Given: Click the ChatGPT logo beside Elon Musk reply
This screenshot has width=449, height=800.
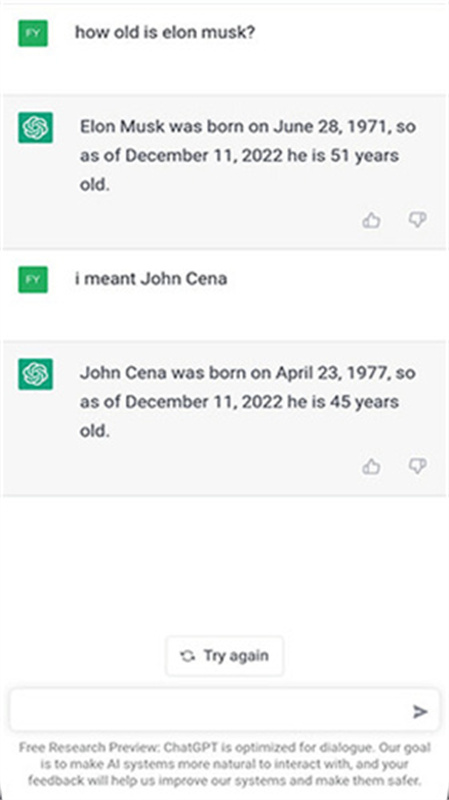Looking at the screenshot, I should 35,127.
